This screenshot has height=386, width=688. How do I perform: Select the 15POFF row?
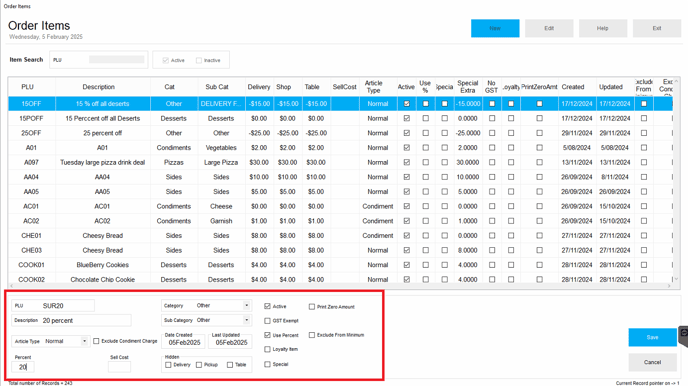point(340,118)
